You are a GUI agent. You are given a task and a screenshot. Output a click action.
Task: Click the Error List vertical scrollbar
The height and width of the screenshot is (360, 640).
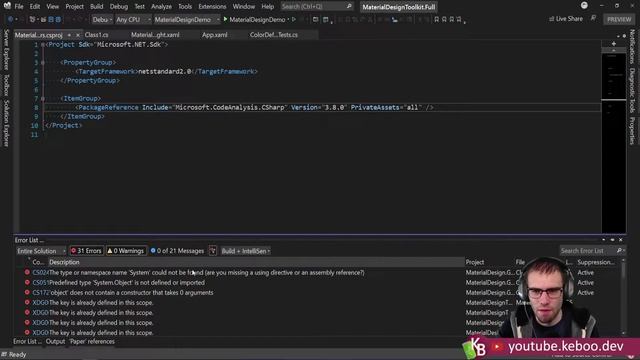(x=623, y=297)
